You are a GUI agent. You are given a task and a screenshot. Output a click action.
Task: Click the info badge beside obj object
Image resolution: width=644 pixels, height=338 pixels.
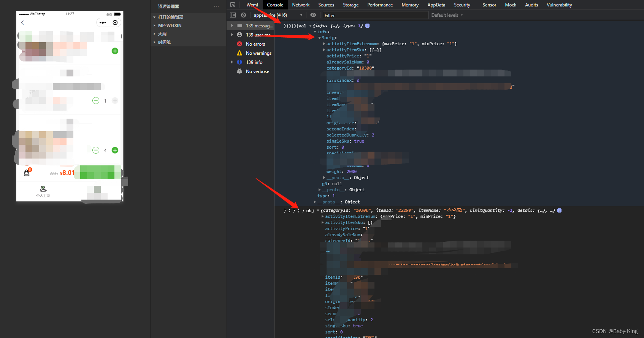tap(559, 211)
